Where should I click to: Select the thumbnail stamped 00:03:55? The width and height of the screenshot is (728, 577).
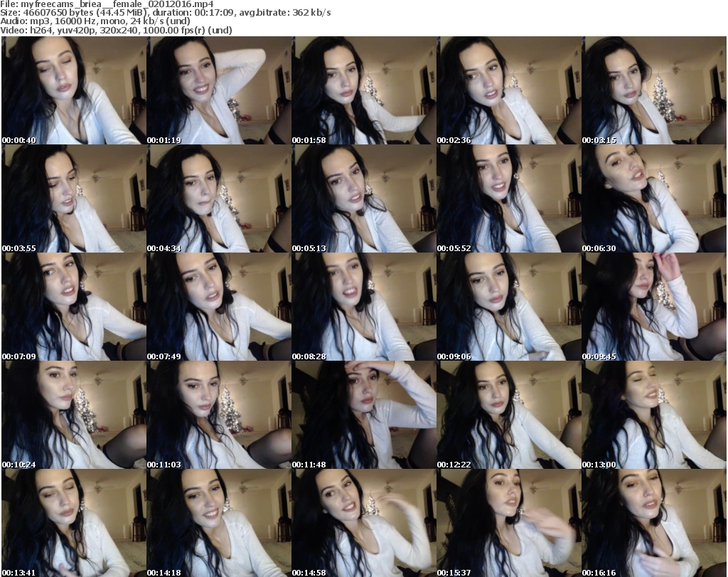74,198
